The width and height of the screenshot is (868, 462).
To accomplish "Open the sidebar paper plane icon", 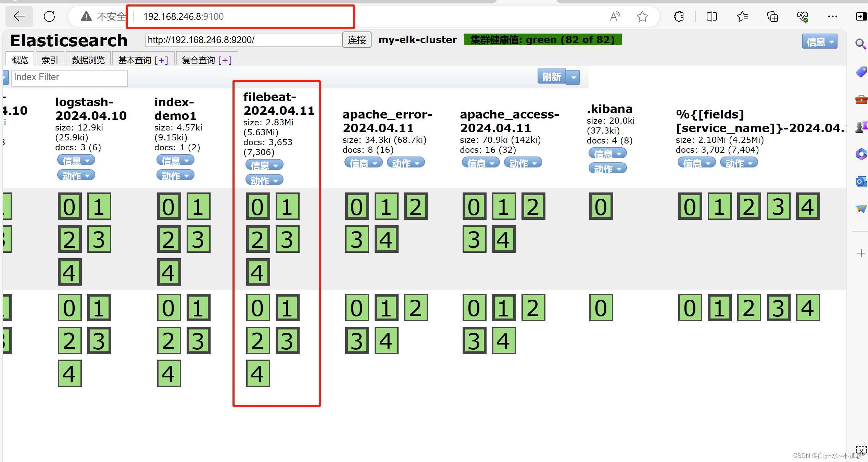I will point(861,209).
